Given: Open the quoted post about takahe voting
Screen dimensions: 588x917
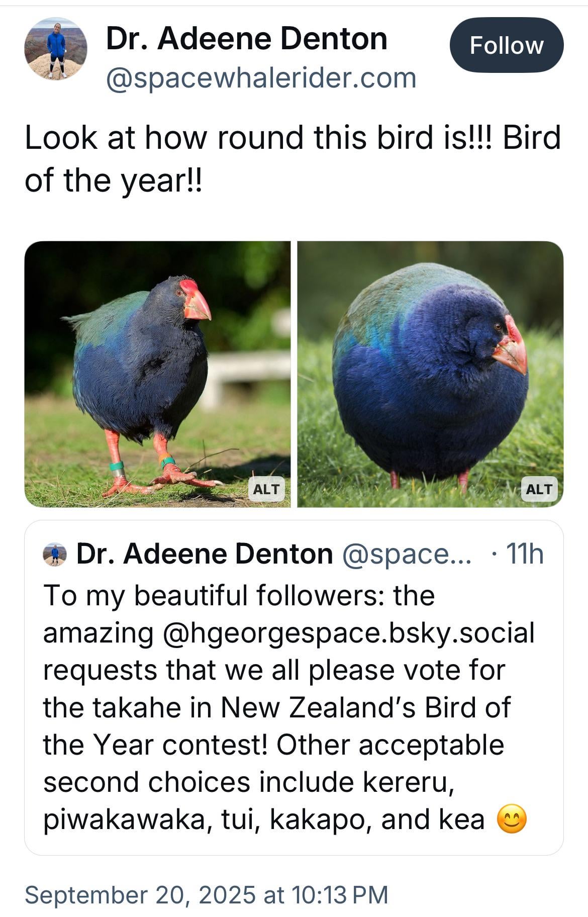Looking at the screenshot, I should [x=293, y=688].
